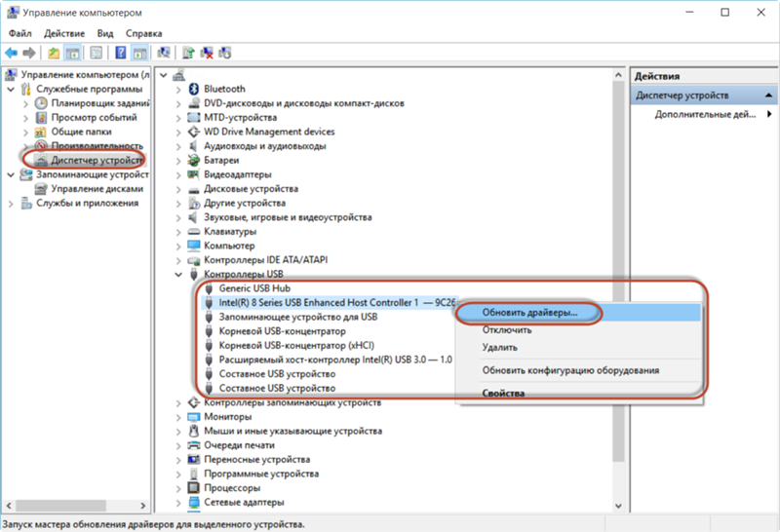Click the Видеоадаптеры icon
This screenshot has width=780, height=532.
[193, 174]
